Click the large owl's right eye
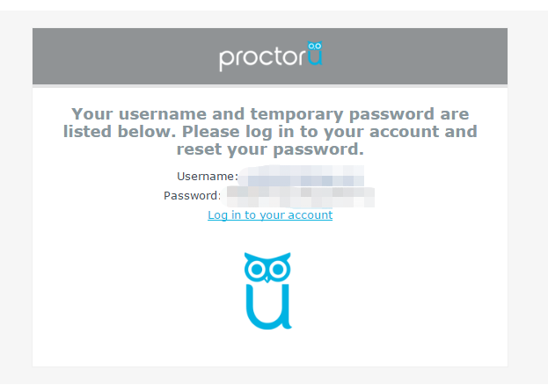 279,270
